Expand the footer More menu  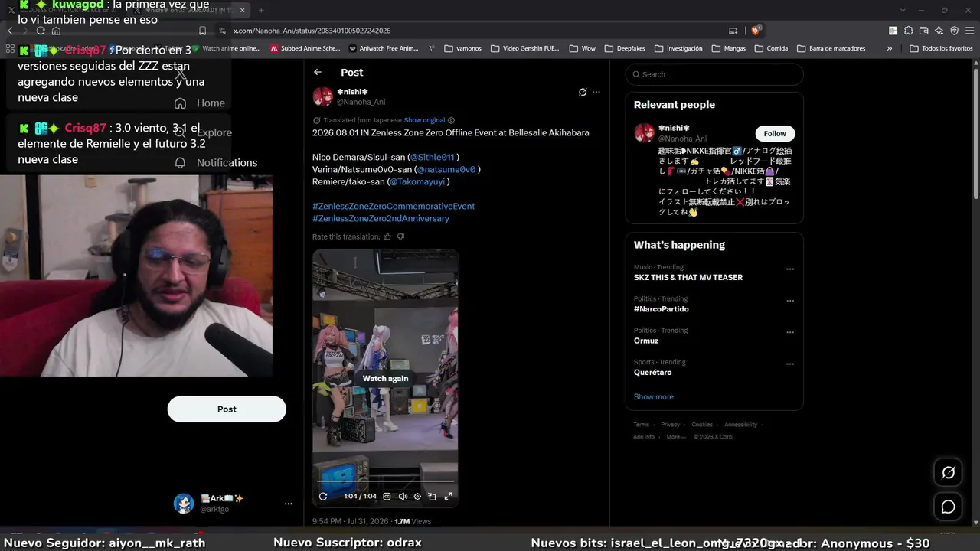[x=676, y=437]
